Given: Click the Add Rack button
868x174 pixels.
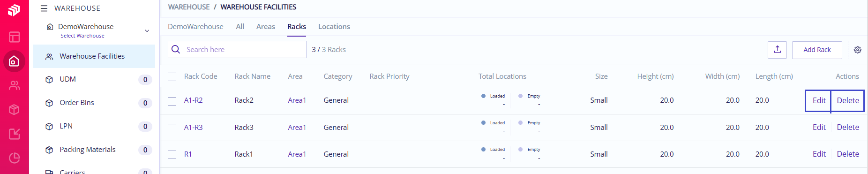Looking at the screenshot, I should coord(817,50).
